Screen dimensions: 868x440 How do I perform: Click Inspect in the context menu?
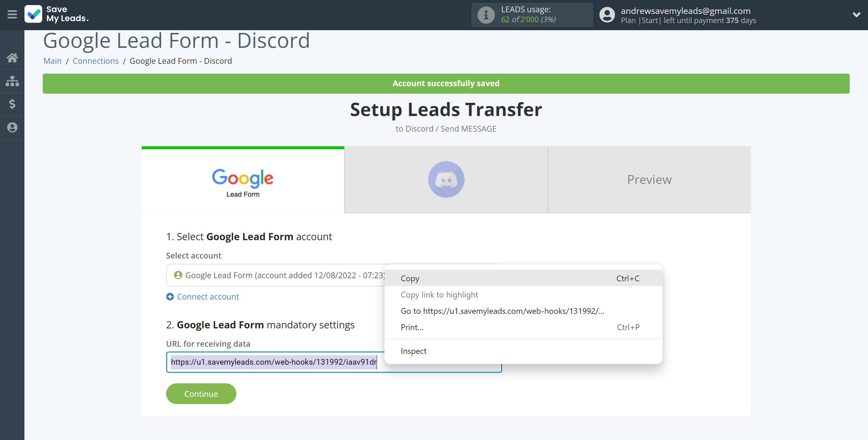[413, 351]
